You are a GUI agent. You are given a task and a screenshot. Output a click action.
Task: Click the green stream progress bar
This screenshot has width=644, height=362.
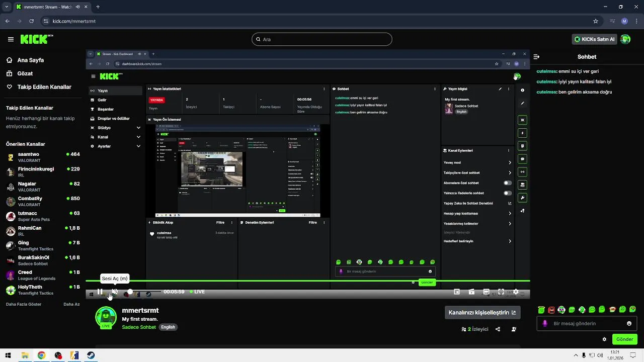click(307, 281)
